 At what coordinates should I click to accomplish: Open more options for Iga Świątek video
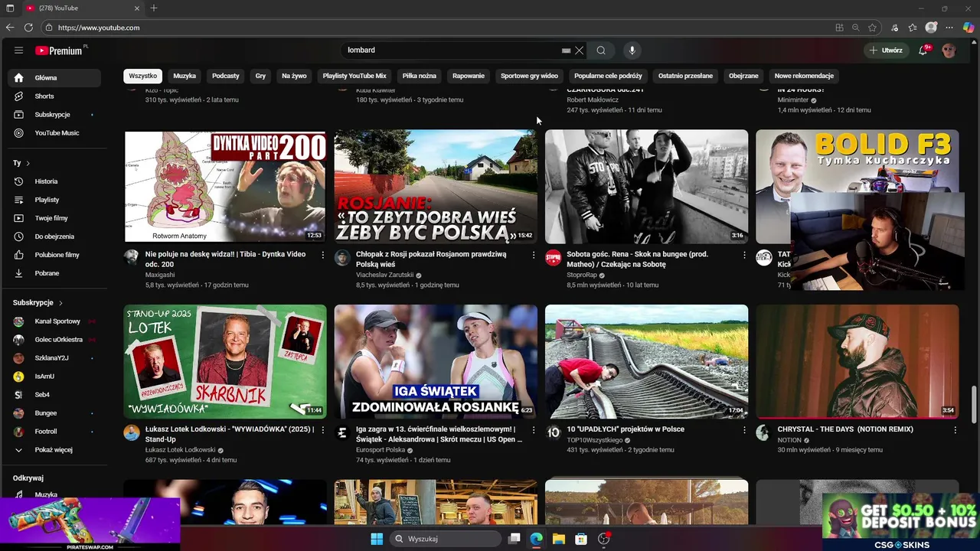tap(534, 430)
